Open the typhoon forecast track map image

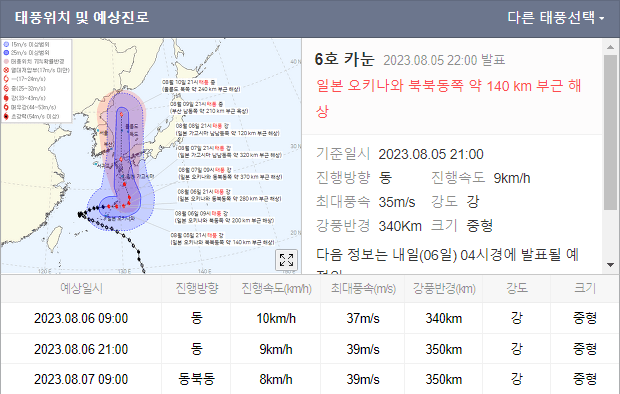151,156
